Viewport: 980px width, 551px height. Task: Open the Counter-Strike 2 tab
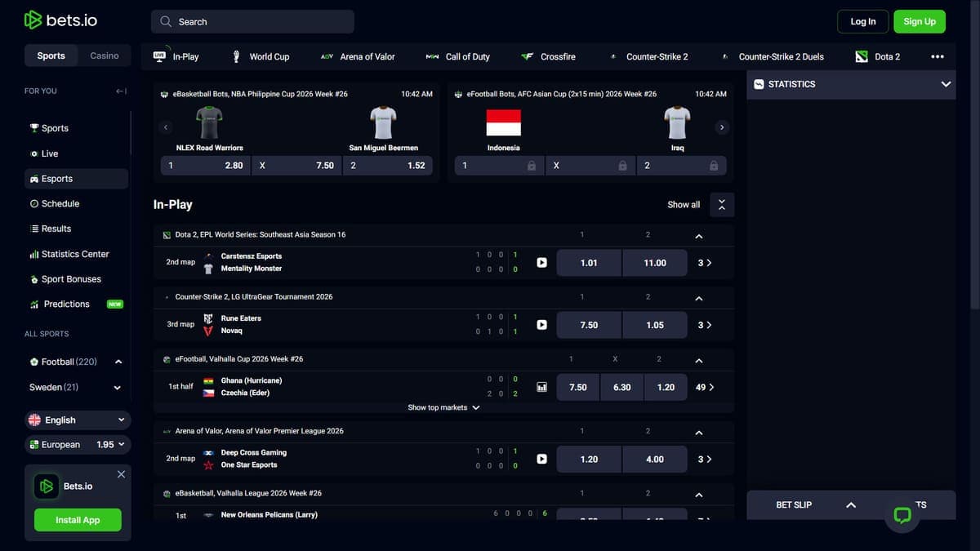point(649,56)
